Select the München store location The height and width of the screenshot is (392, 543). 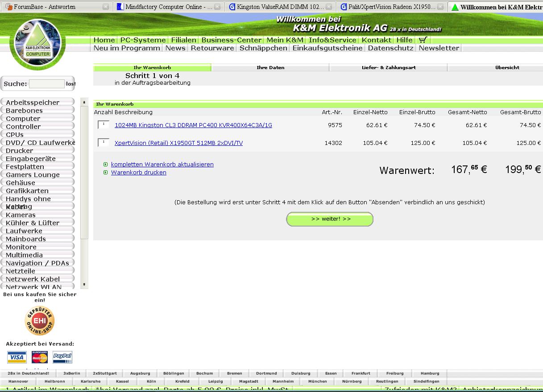[x=317, y=381]
